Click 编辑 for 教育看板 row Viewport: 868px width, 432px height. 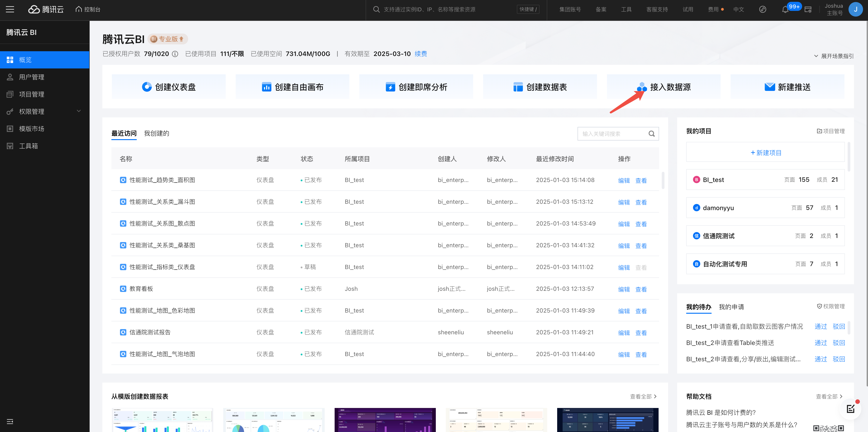624,289
